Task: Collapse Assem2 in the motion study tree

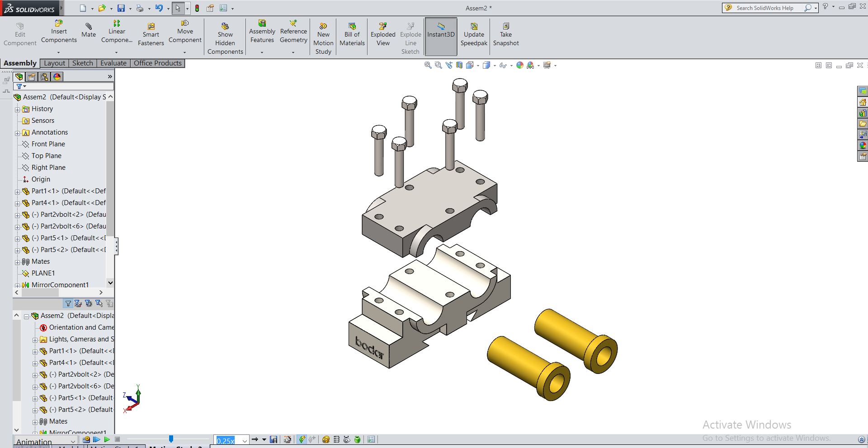Action: click(26, 317)
